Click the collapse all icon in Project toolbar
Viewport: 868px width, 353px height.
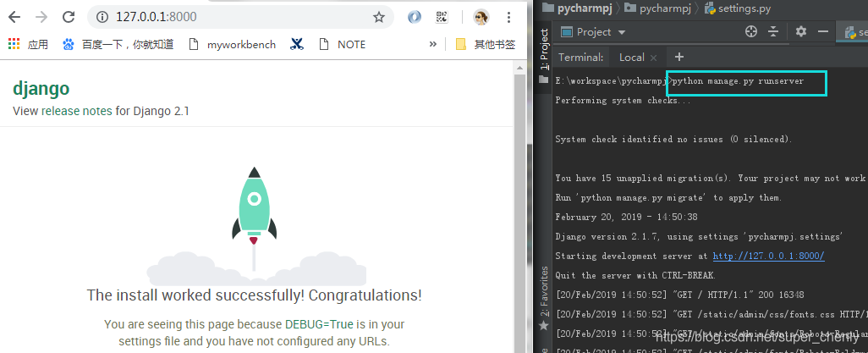pos(773,32)
